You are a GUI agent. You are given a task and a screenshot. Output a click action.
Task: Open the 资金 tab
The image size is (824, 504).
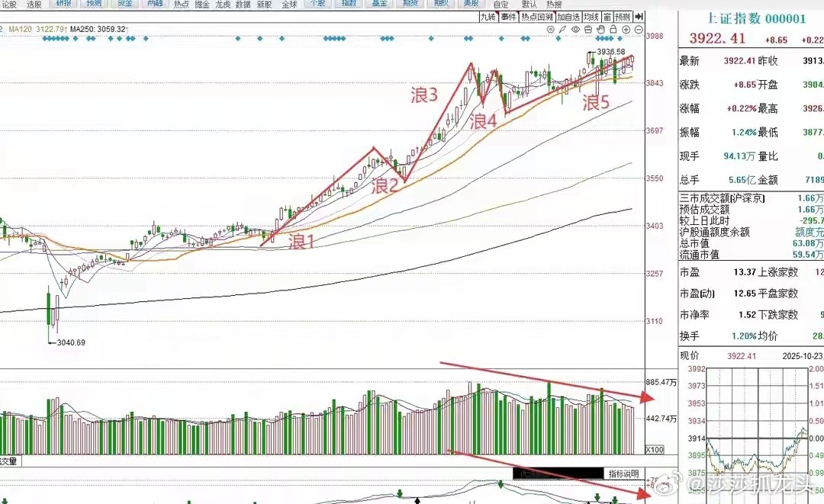124,3
